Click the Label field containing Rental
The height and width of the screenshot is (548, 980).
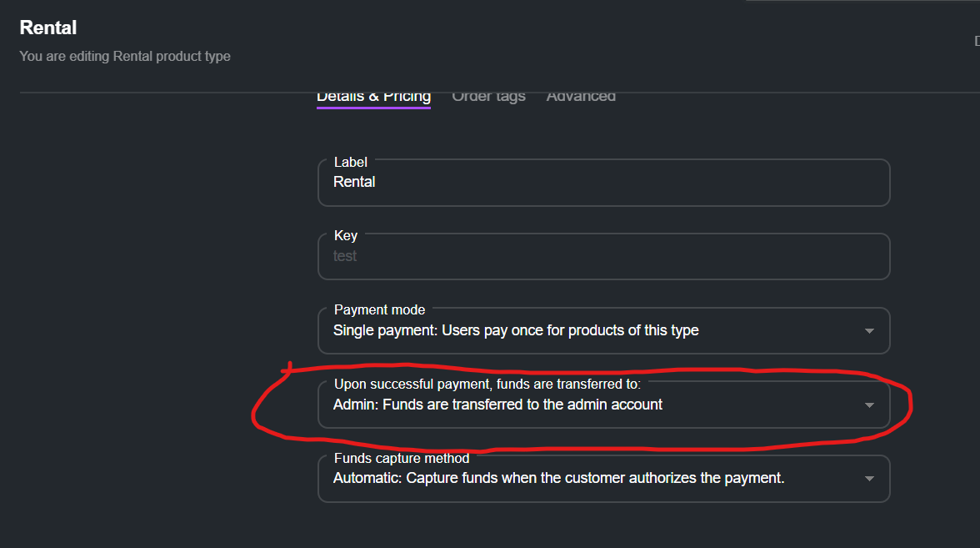603,183
